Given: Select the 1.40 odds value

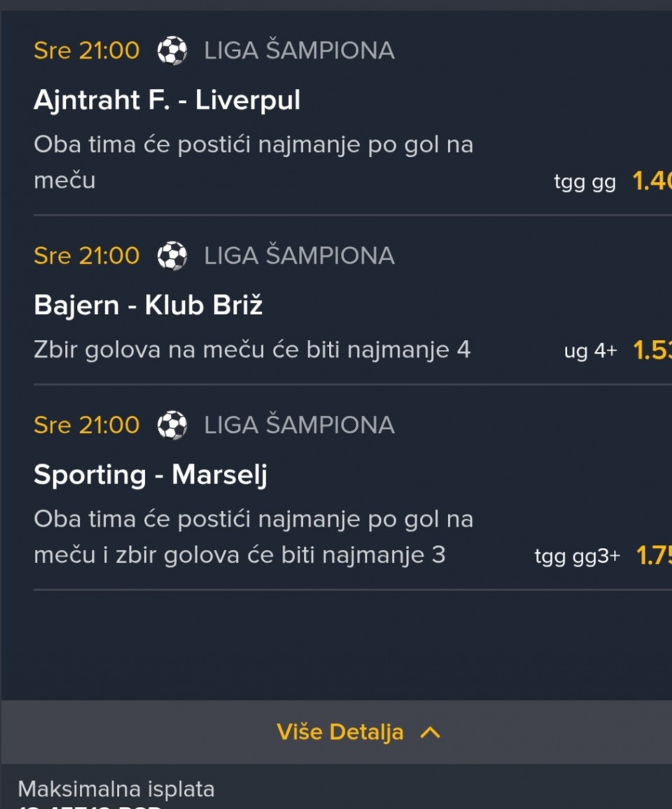Looking at the screenshot, I should [x=651, y=181].
